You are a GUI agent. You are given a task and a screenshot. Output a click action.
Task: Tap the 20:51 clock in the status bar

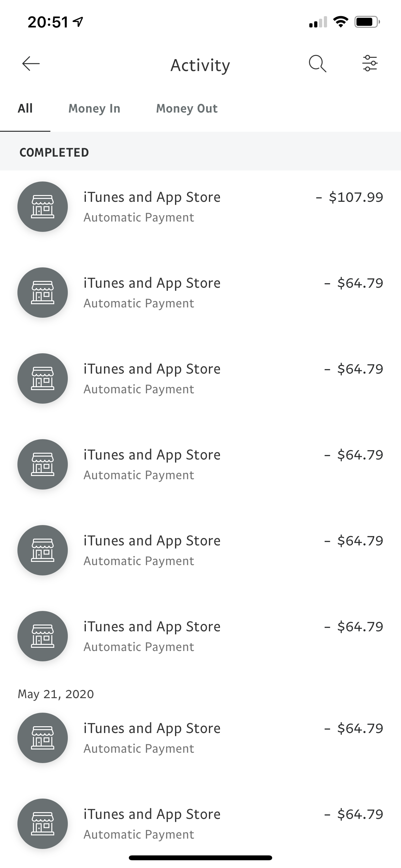tap(48, 22)
